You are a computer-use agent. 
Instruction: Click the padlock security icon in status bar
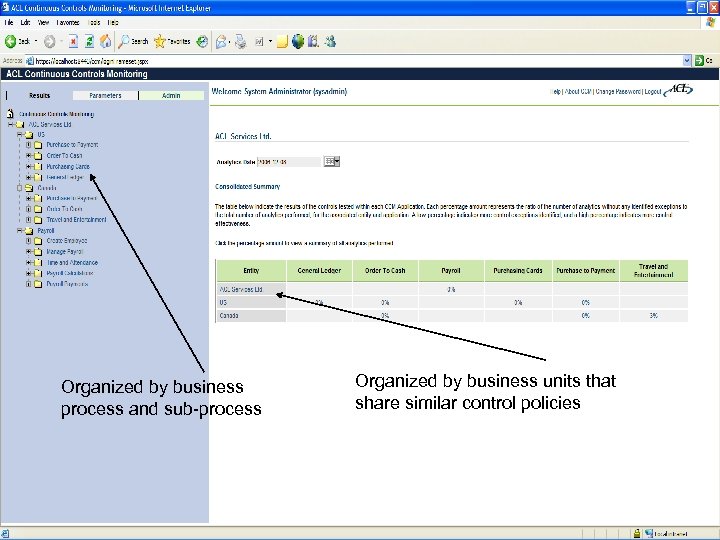(x=637, y=534)
